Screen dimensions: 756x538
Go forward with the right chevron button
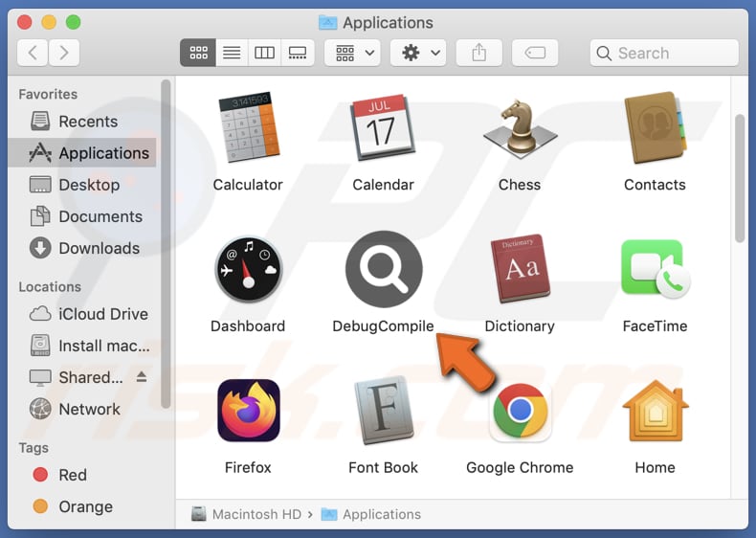coord(64,53)
